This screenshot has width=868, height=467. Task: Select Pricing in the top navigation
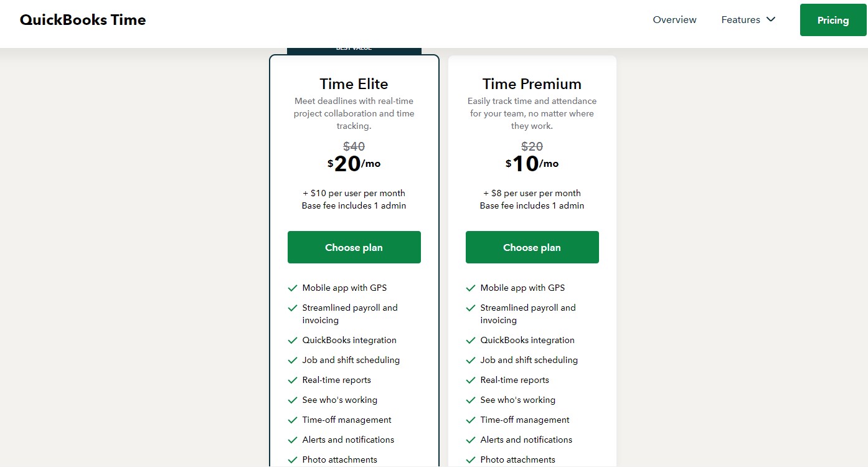(x=833, y=19)
